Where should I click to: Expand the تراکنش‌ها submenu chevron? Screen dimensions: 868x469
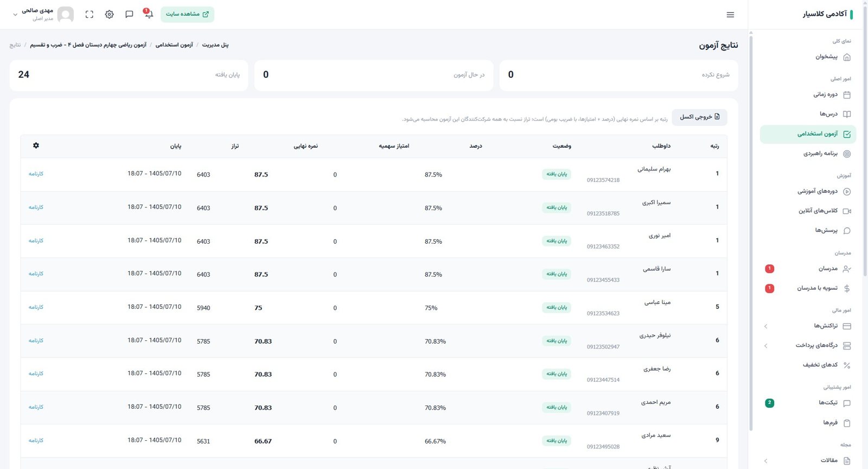pyautogui.click(x=765, y=326)
